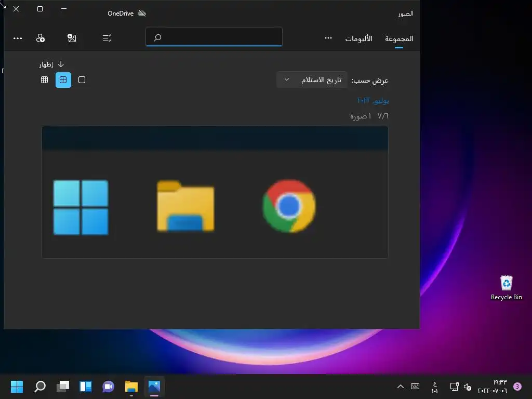Image resolution: width=532 pixels, height=399 pixels.
Task: Open File Explorer from the taskbar
Action: coord(131,387)
